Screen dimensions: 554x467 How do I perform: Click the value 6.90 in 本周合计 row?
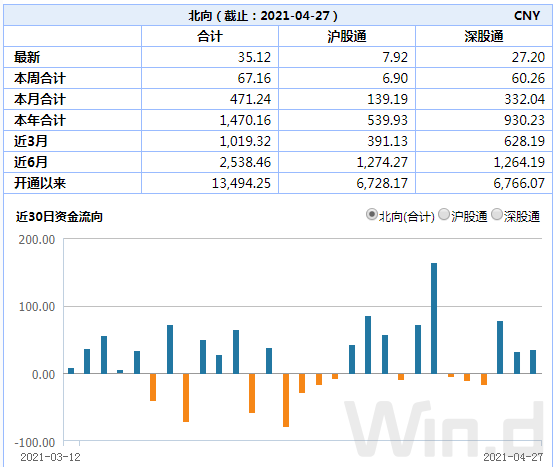(395, 78)
